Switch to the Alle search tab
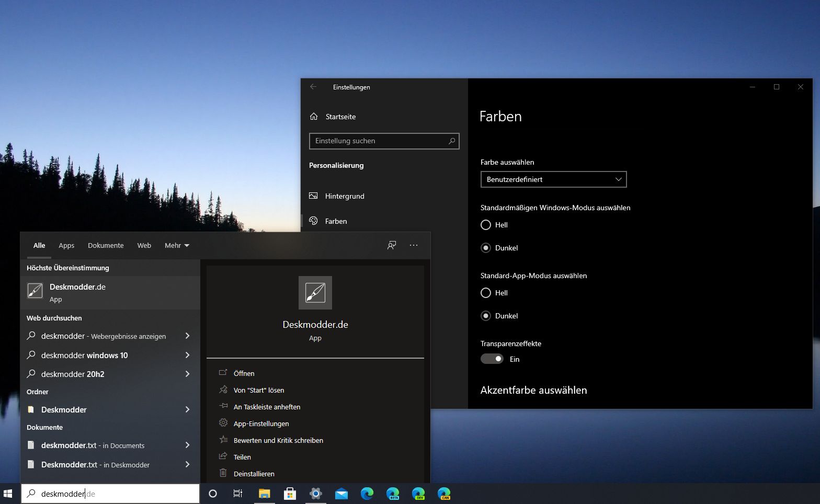Image resolution: width=820 pixels, height=504 pixels. point(39,245)
